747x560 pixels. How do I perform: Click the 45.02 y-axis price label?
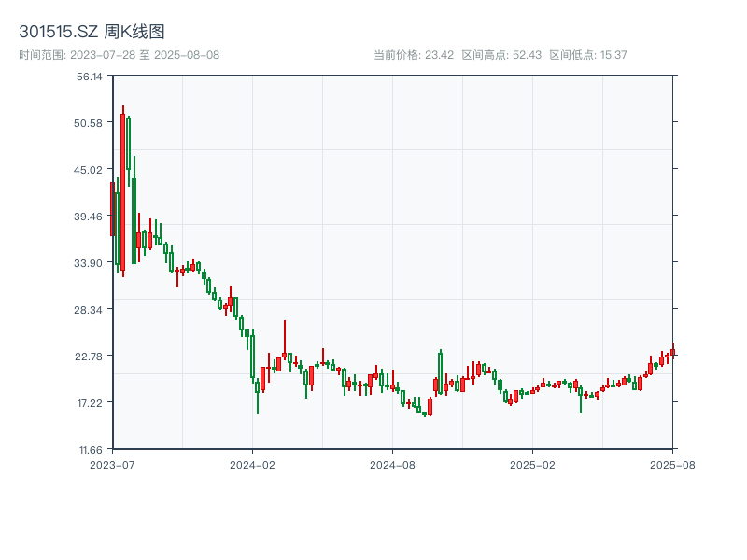point(90,169)
